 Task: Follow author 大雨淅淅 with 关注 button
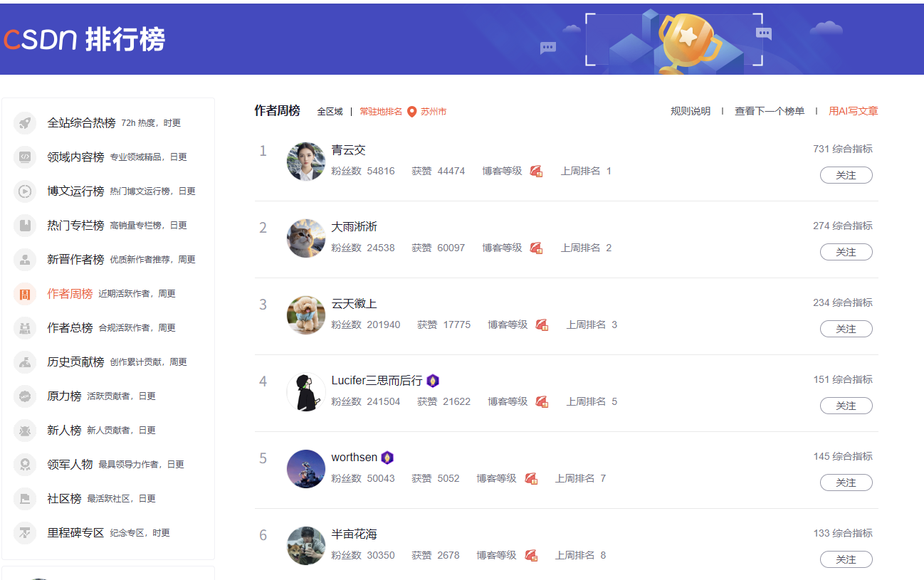846,252
